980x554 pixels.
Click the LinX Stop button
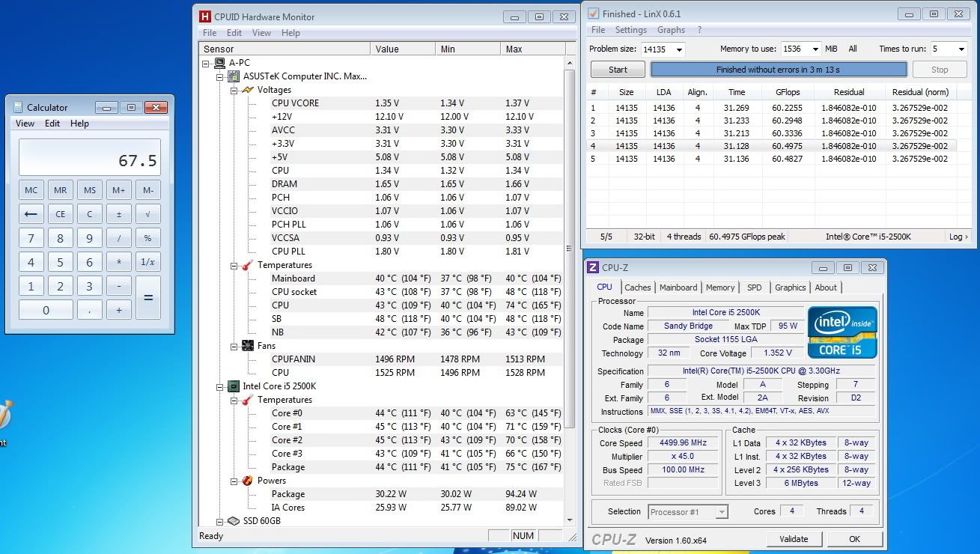[x=940, y=70]
